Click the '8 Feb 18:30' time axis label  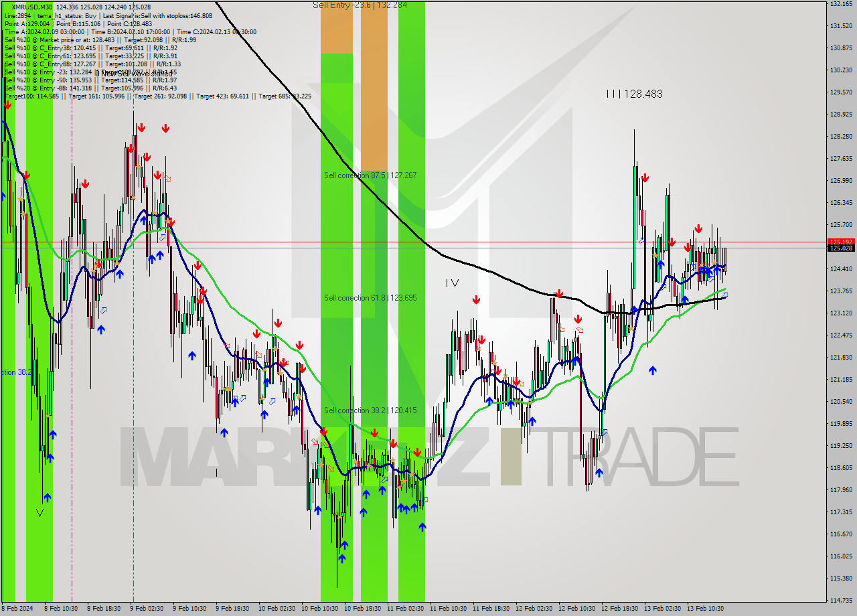click(103, 609)
